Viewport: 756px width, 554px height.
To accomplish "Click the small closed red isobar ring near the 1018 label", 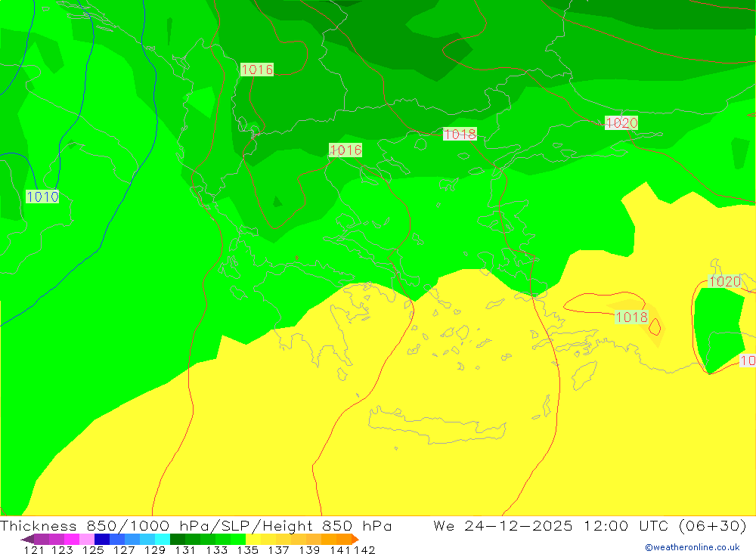I will pos(655,327).
